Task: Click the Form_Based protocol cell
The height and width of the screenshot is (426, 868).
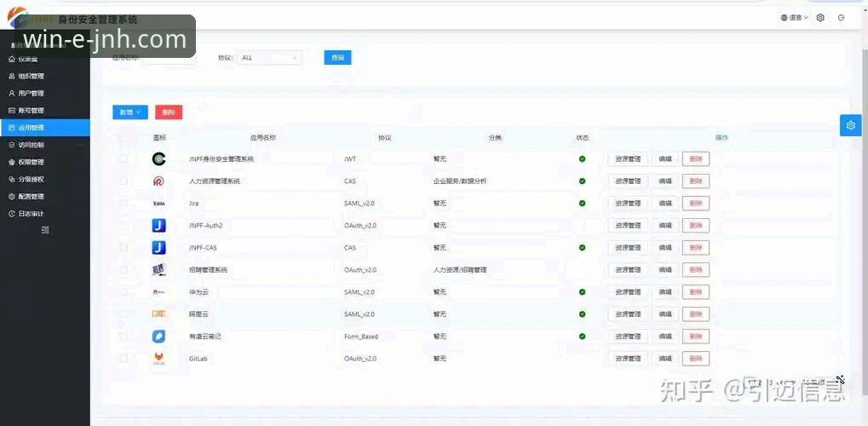Action: [361, 337]
